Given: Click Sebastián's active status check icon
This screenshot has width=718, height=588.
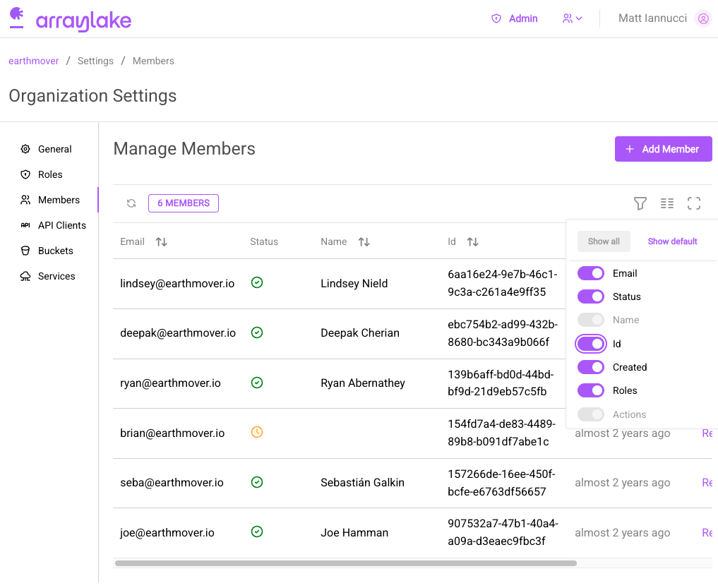Looking at the screenshot, I should point(257,482).
